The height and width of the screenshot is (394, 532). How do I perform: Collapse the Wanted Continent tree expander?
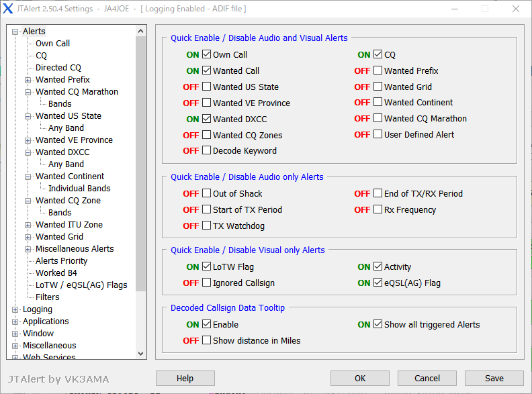pos(28,177)
